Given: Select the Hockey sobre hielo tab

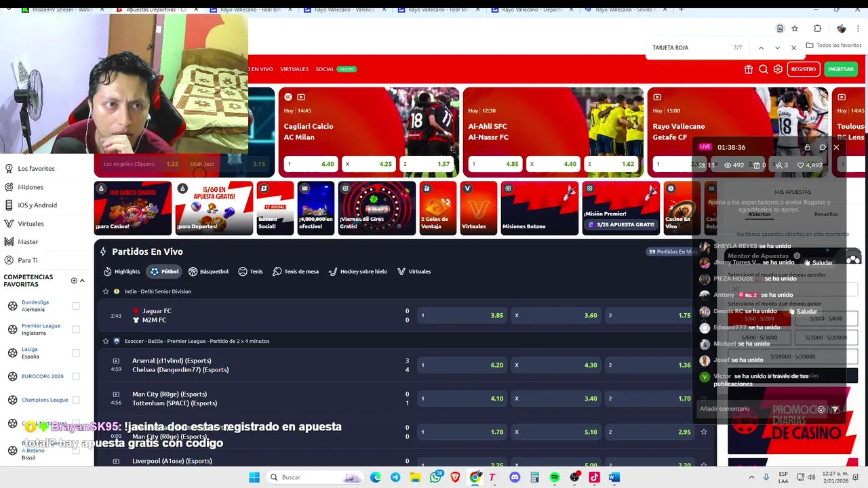Looking at the screenshot, I should 357,272.
